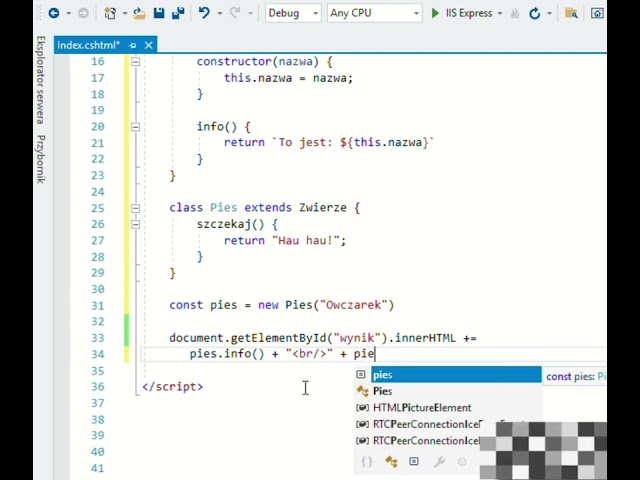Toggle the variable filter in IntelliSense
640x480 pixels.
tap(414, 461)
